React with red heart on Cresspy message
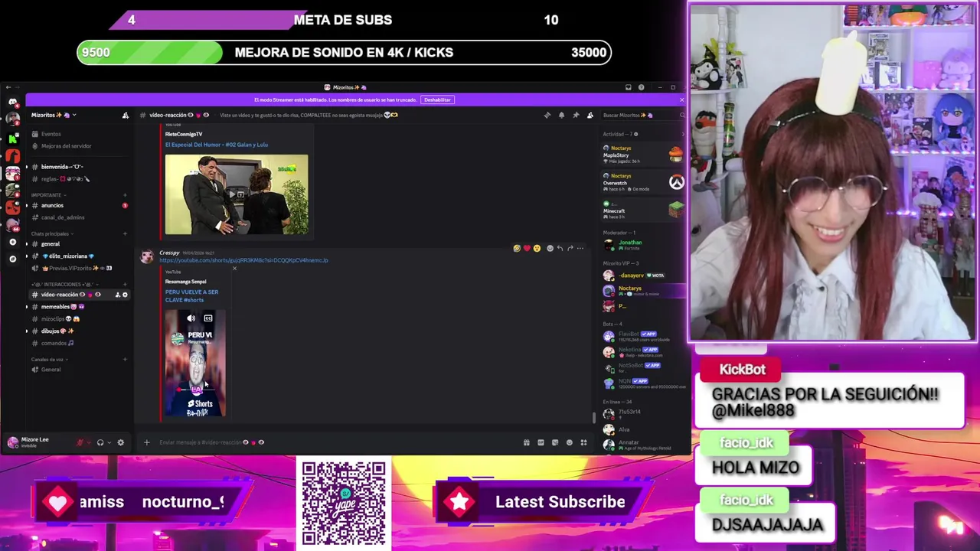This screenshot has width=980, height=551. [x=527, y=248]
